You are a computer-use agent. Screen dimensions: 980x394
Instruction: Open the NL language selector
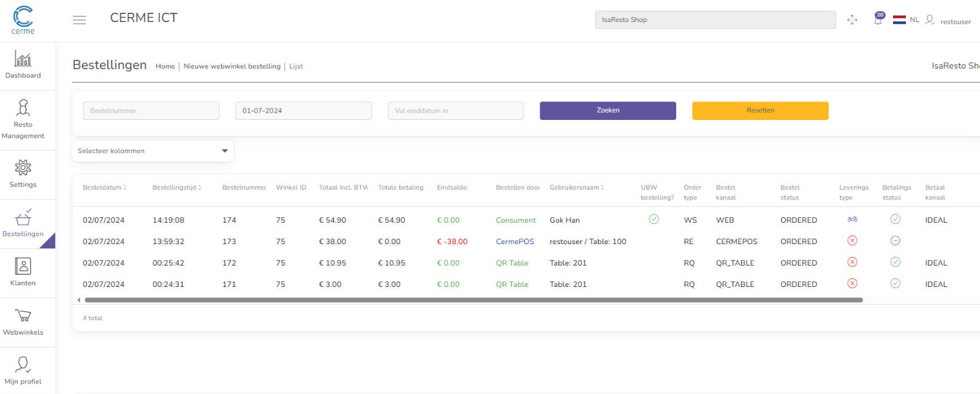click(914, 20)
